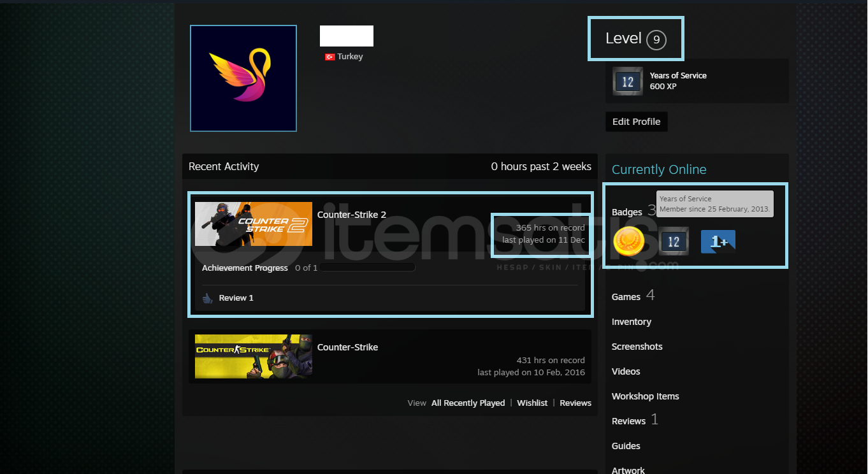Click the Achievement Progress bar

[367, 268]
